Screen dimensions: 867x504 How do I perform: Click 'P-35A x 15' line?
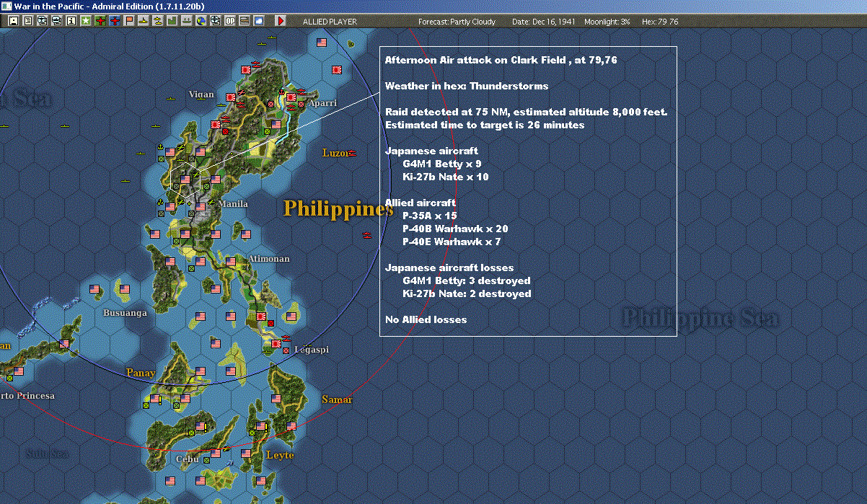430,216
